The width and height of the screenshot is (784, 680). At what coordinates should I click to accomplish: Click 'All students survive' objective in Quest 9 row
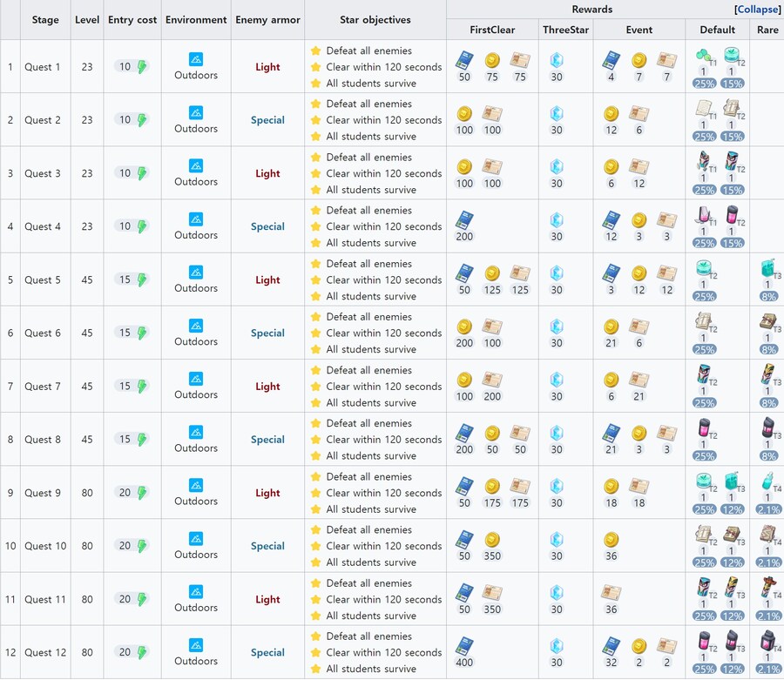(x=371, y=509)
